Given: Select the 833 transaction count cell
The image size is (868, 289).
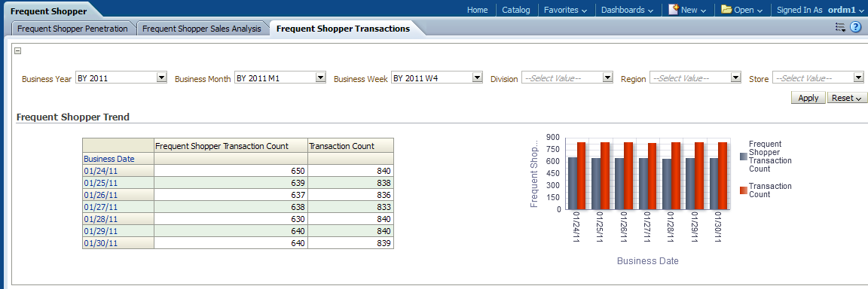Looking at the screenshot, I should tap(350, 207).
